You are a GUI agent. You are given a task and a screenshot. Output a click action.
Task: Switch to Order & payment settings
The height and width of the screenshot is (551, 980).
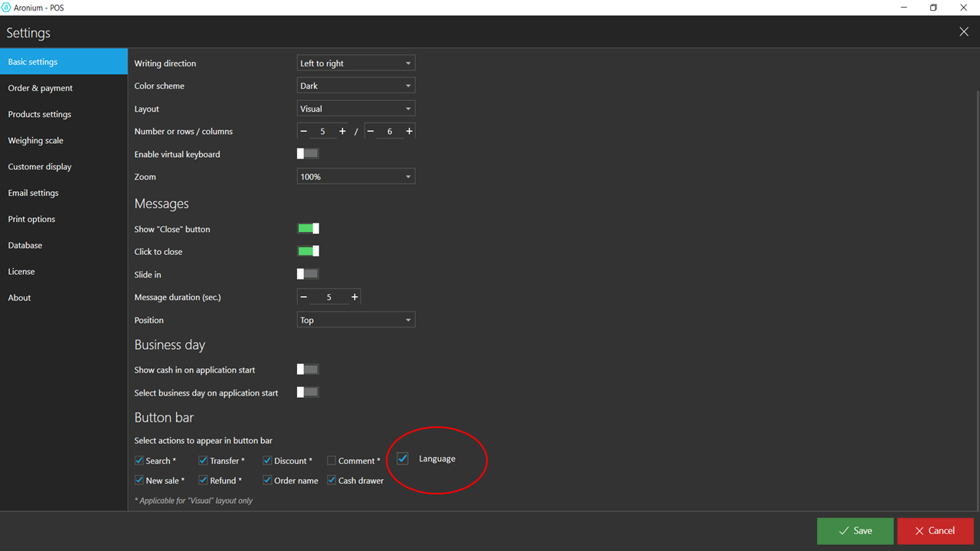coord(41,88)
